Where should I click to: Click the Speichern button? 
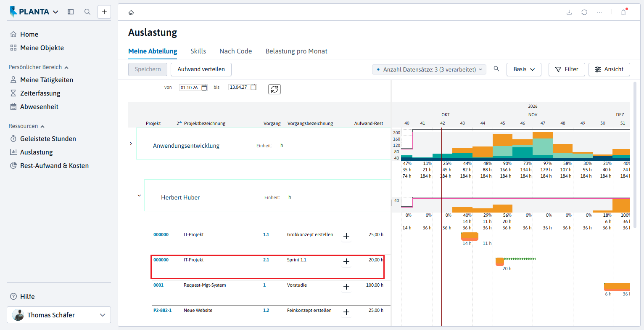[x=148, y=69]
